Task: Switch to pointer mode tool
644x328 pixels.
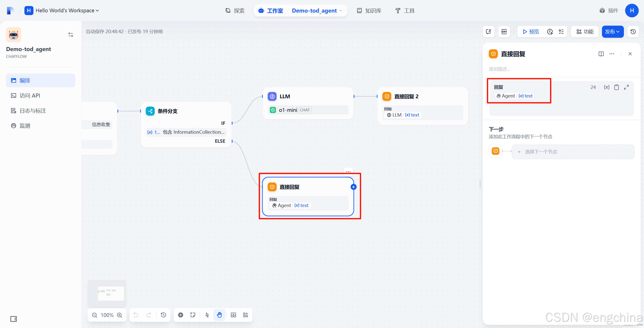Action: 207,315
